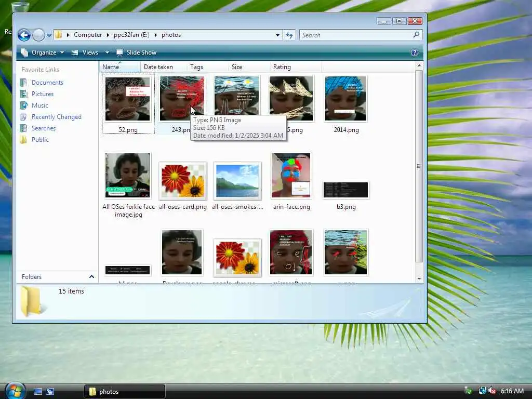This screenshot has height=399, width=532.
Task: Click the arin-face.png file name
Action: click(291, 207)
